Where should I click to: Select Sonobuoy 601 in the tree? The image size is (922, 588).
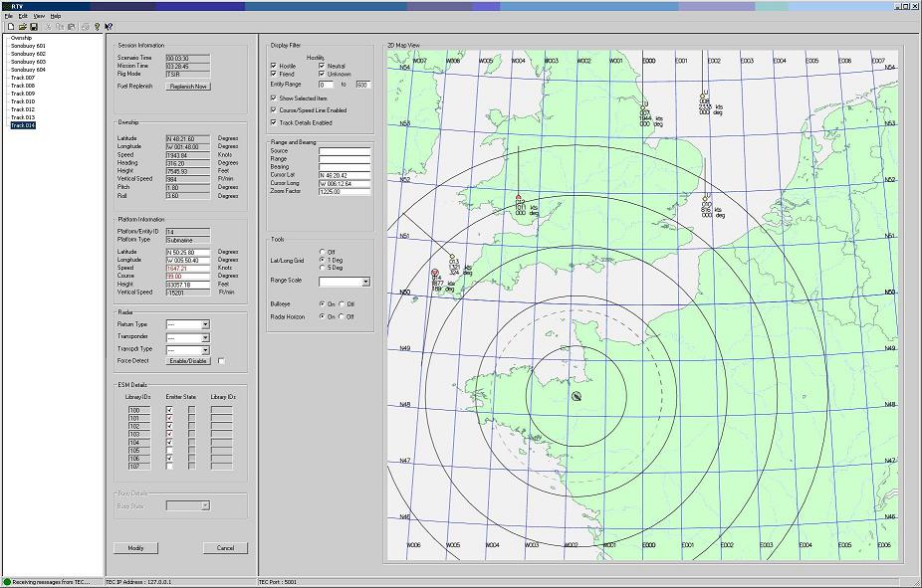[x=28, y=46]
